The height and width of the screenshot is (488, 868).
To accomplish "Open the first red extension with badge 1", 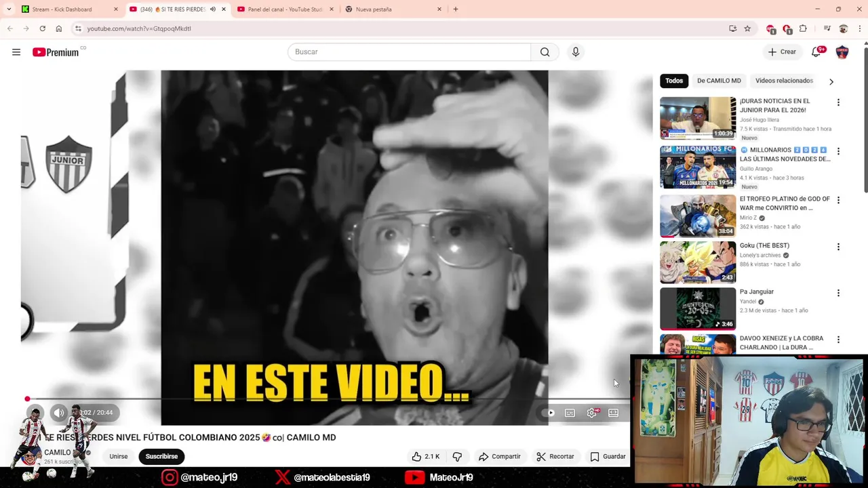I will pos(770,28).
